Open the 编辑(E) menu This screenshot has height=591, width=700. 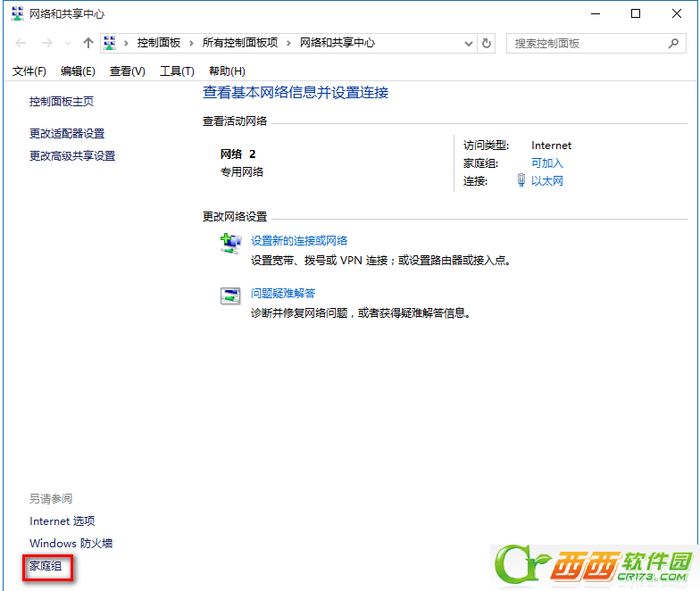tap(78, 71)
